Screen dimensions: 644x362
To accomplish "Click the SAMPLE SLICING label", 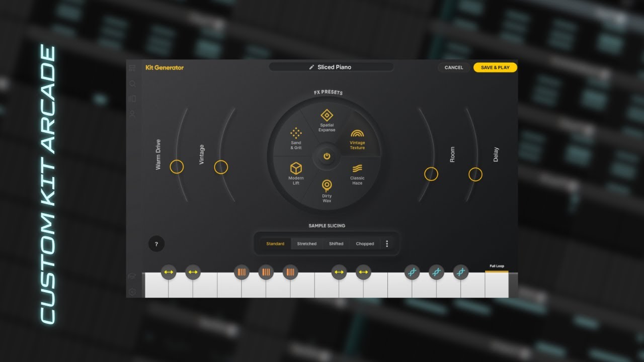I will pyautogui.click(x=327, y=226).
